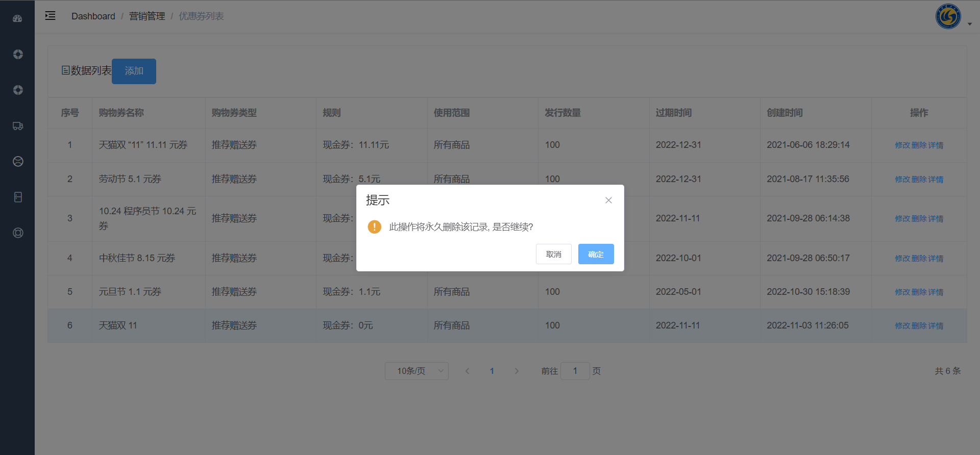Select the cell 10.24 程序员节 10.24 元券
This screenshot has width=980, height=455.
coord(148,218)
